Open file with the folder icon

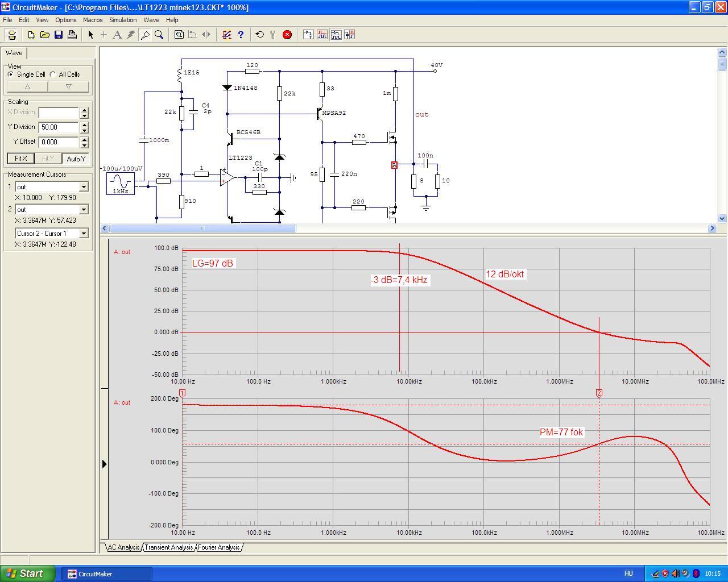click(x=45, y=35)
